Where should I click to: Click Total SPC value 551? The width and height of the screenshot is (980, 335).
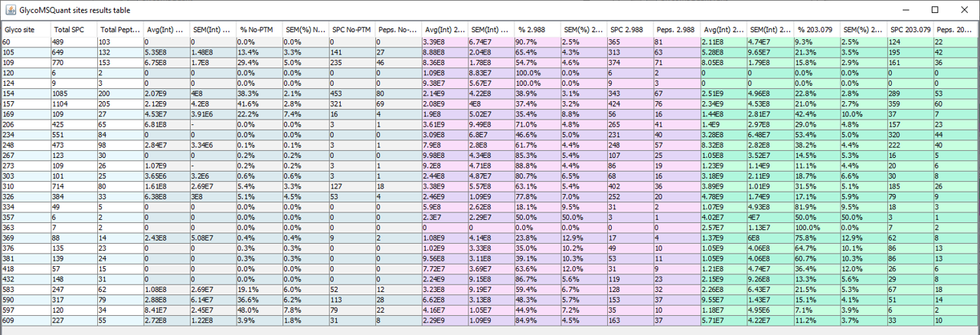point(73,133)
